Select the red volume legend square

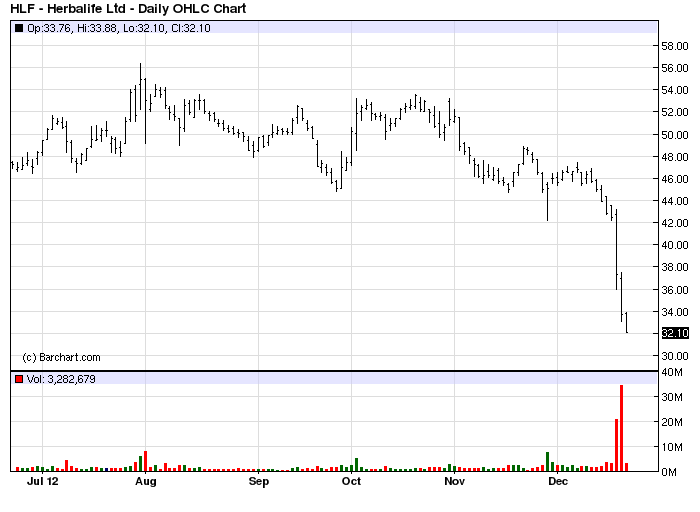pyautogui.click(x=19, y=379)
